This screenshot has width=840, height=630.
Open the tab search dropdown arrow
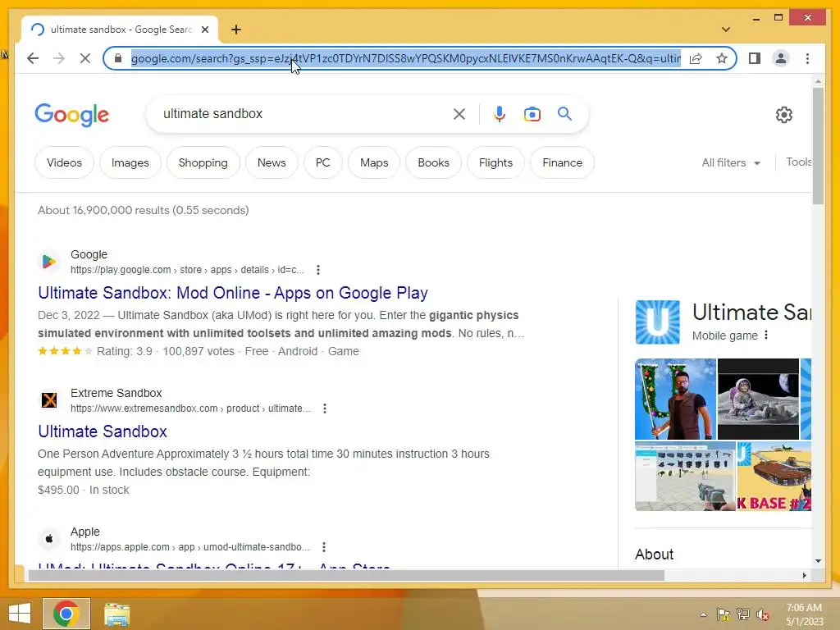(x=726, y=30)
